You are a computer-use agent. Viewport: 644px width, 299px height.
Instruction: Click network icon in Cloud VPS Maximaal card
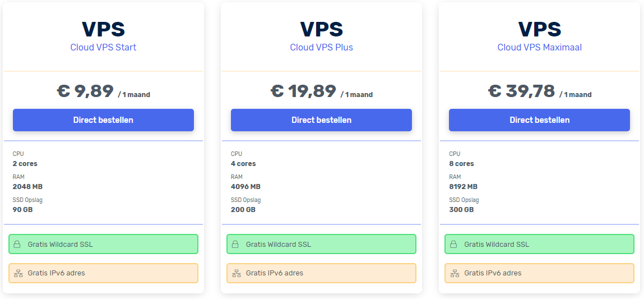click(x=454, y=273)
